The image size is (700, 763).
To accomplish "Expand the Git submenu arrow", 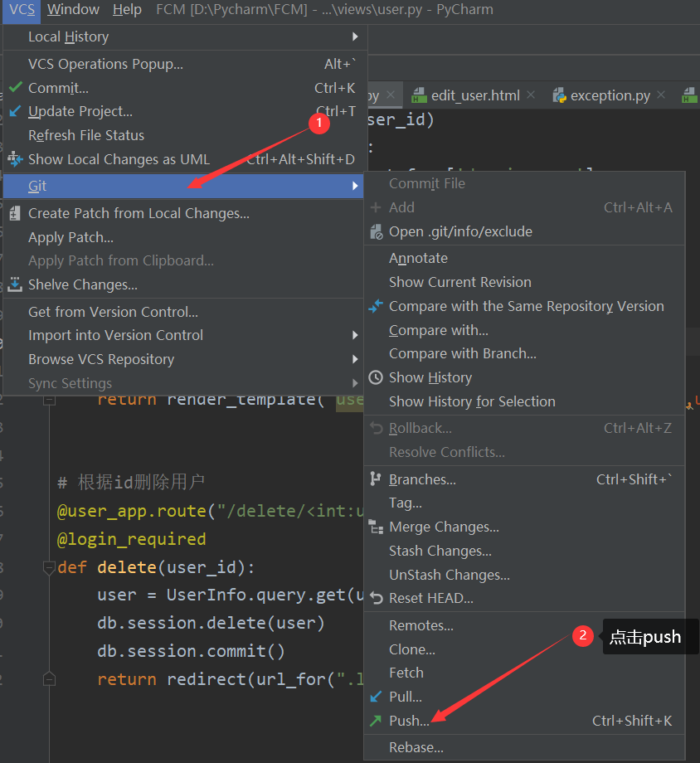I will (x=355, y=186).
